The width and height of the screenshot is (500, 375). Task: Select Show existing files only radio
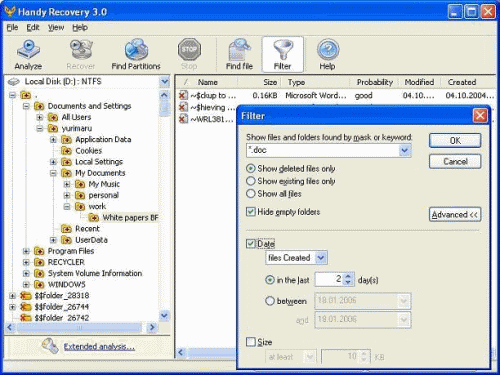pyautogui.click(x=250, y=181)
